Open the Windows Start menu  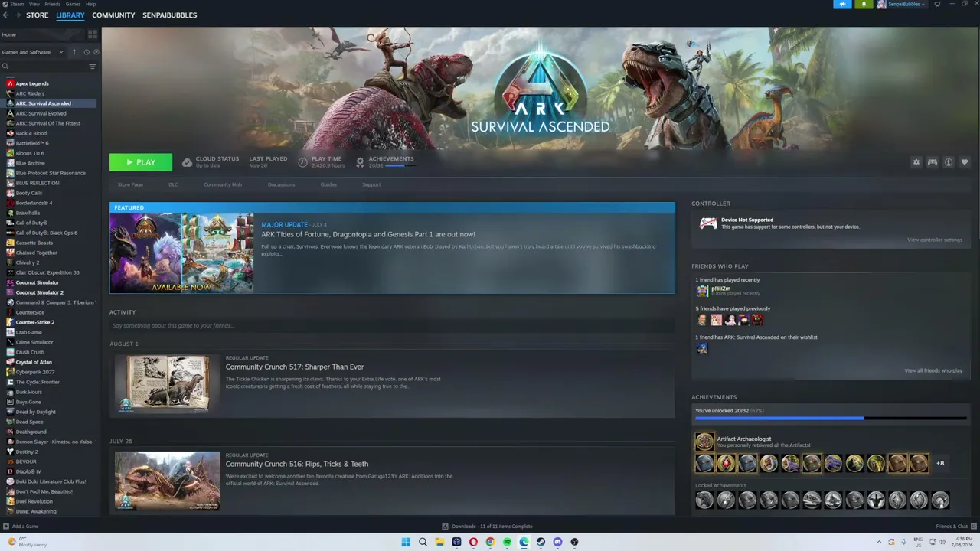(406, 542)
